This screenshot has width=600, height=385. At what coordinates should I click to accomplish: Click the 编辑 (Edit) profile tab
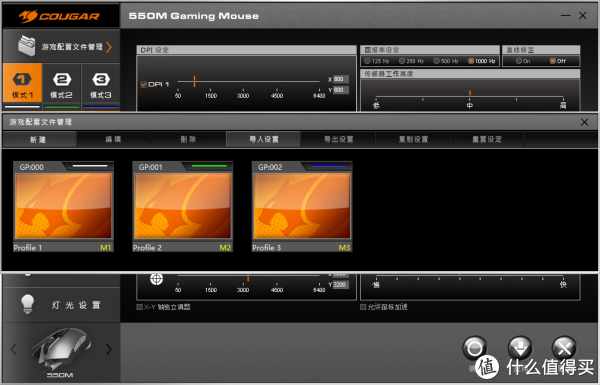[114, 139]
